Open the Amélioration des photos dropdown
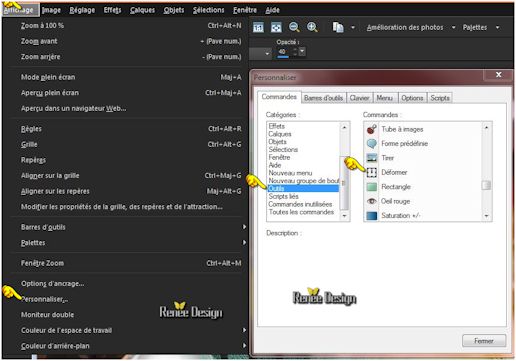 [453, 27]
